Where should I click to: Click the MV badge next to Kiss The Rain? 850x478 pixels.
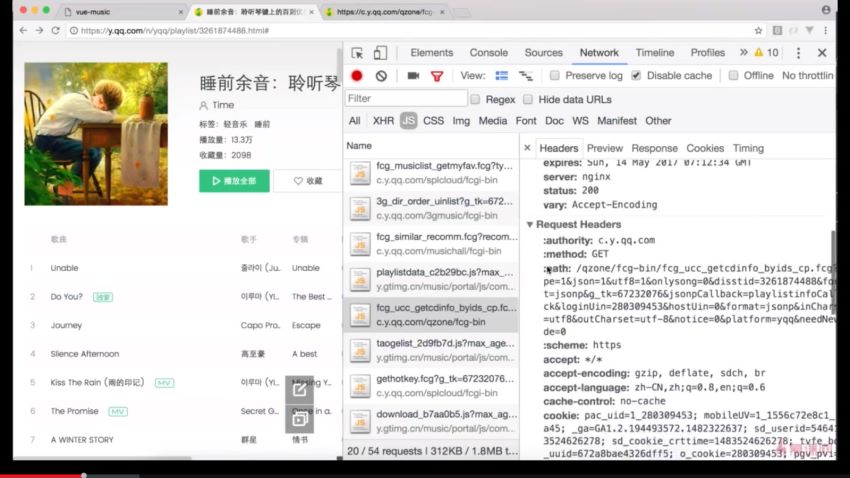[x=164, y=383]
